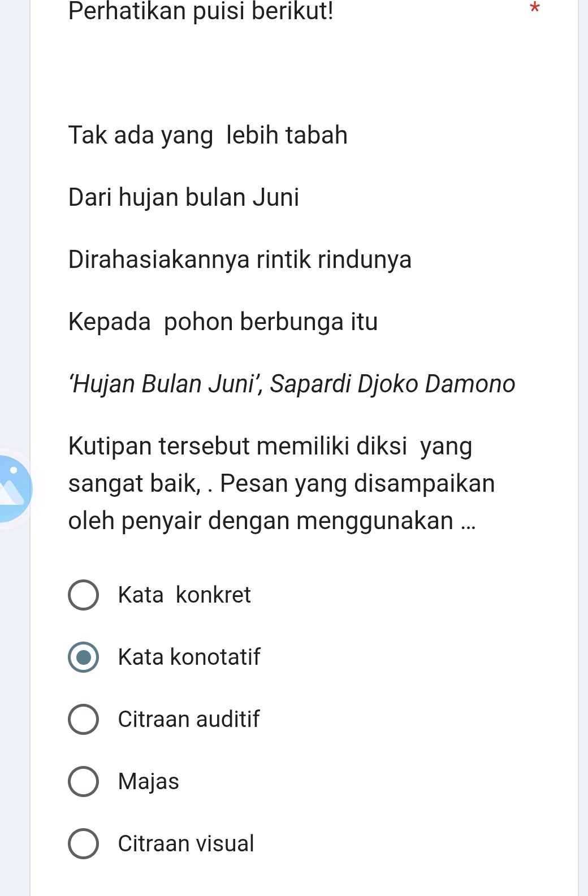Click the line 'Dirahasiakannya rintik rindunya'
The image size is (588, 896).
point(240,259)
